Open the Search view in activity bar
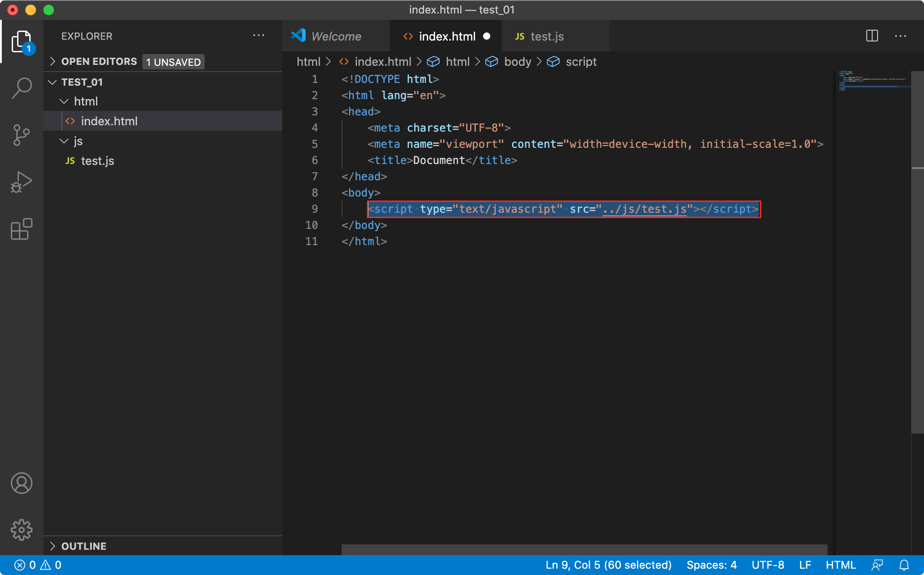The image size is (924, 575). click(x=22, y=87)
